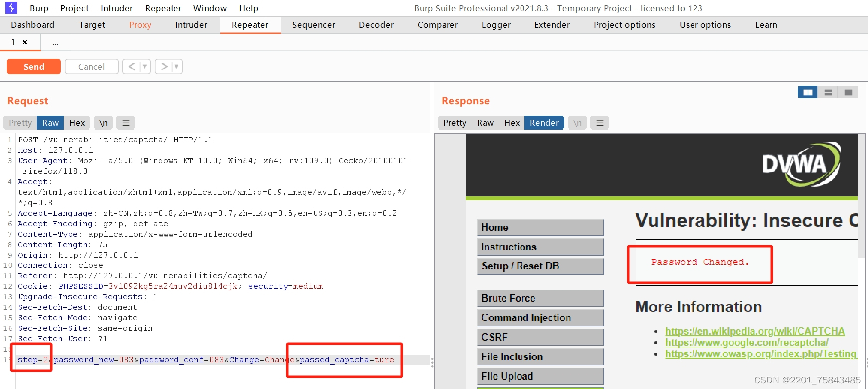Switch to the Extender tab
Image resolution: width=868 pixels, height=389 pixels.
pos(552,25)
